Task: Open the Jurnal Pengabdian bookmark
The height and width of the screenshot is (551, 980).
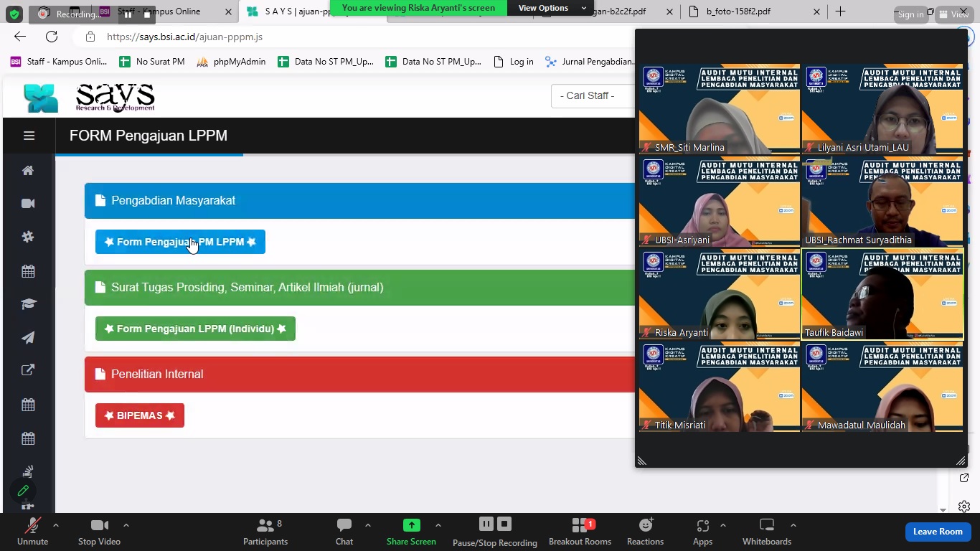Action: (590, 62)
